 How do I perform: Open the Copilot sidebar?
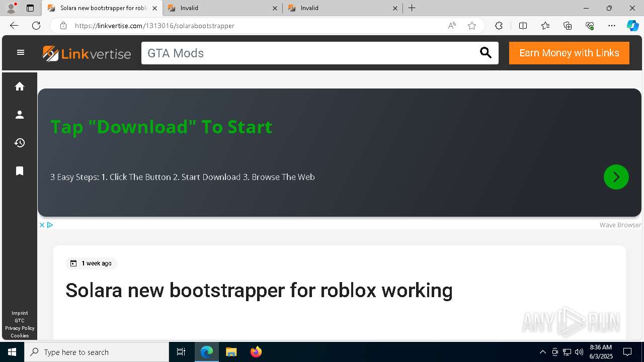pyautogui.click(x=633, y=26)
